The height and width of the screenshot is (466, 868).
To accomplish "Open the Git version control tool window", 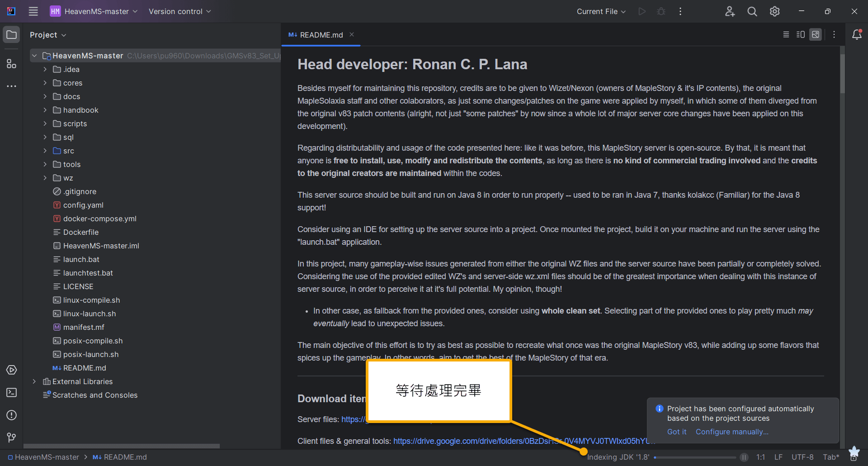I will pyautogui.click(x=11, y=437).
